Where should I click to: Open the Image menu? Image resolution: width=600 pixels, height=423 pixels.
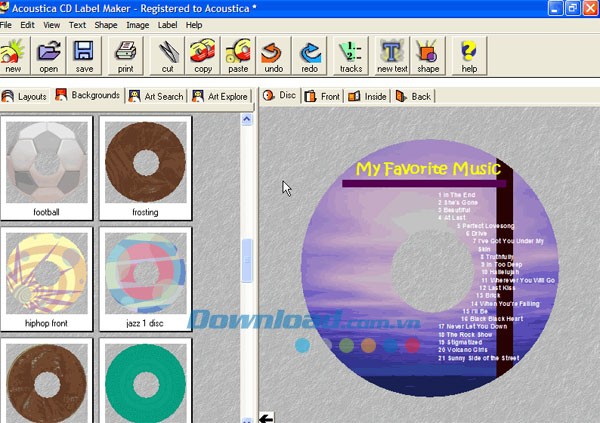pyautogui.click(x=137, y=25)
